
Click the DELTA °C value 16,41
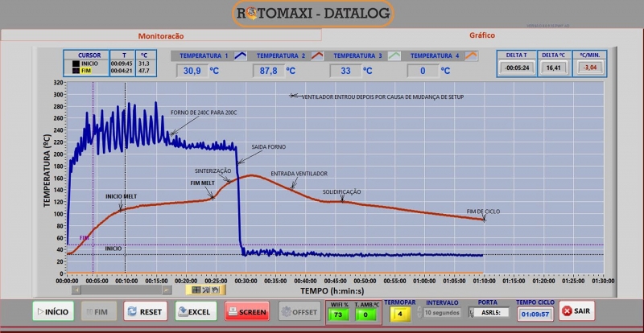point(554,68)
